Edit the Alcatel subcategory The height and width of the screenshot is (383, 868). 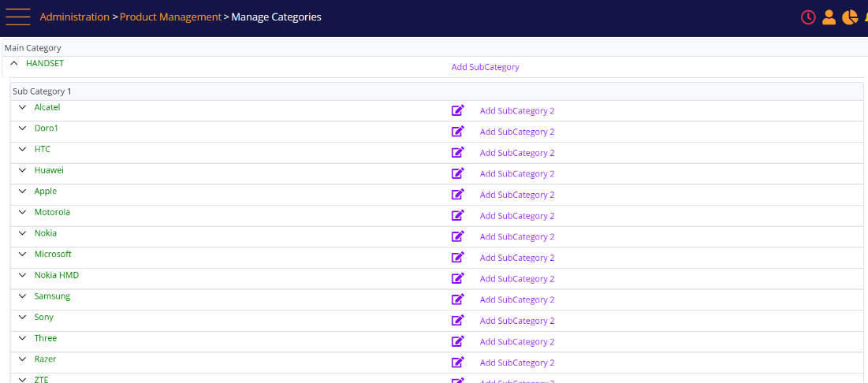458,110
